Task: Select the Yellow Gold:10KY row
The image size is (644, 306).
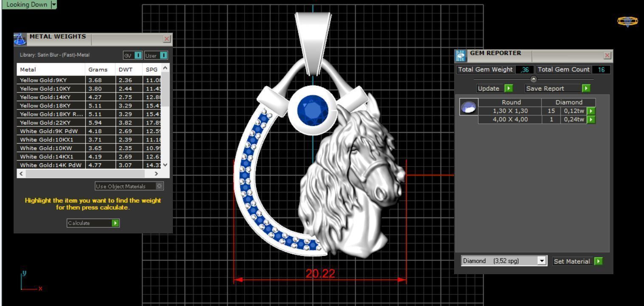Action: click(x=90, y=89)
